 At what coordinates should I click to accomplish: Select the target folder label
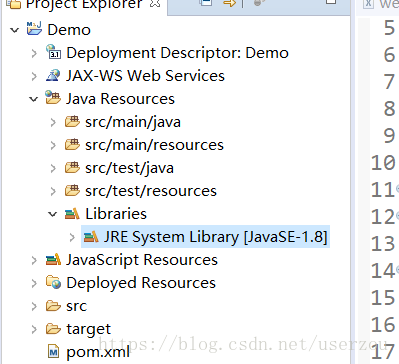[89, 329]
